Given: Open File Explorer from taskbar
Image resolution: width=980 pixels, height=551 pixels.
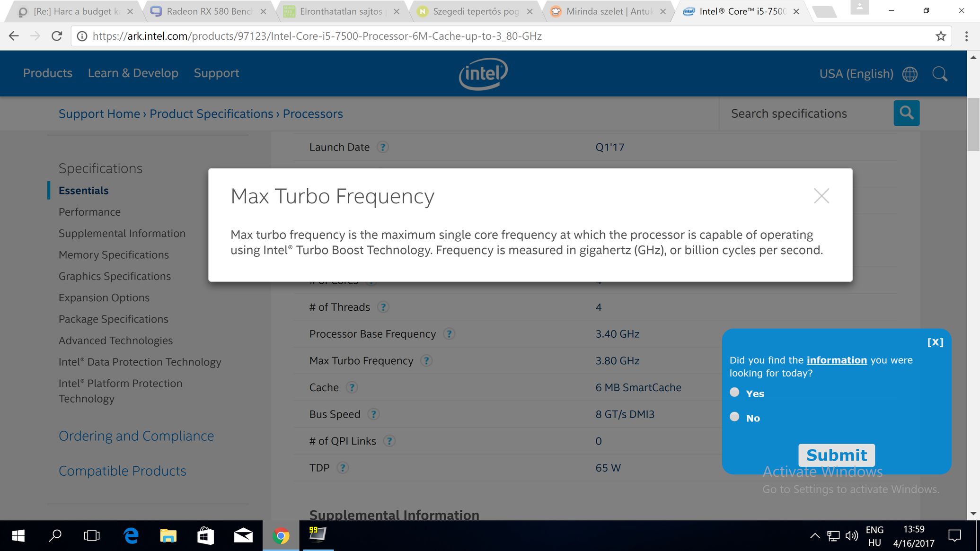Looking at the screenshot, I should (168, 535).
